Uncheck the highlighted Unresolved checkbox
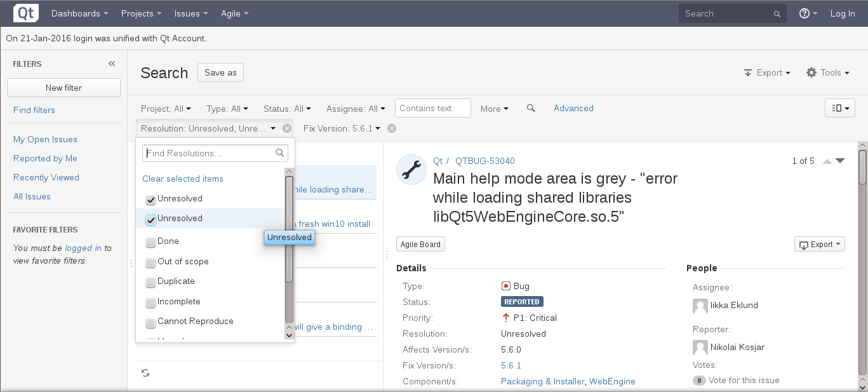 [150, 220]
